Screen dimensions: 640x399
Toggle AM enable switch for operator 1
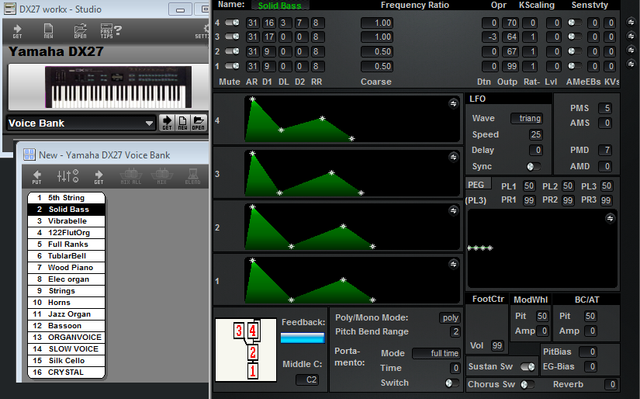click(x=574, y=66)
